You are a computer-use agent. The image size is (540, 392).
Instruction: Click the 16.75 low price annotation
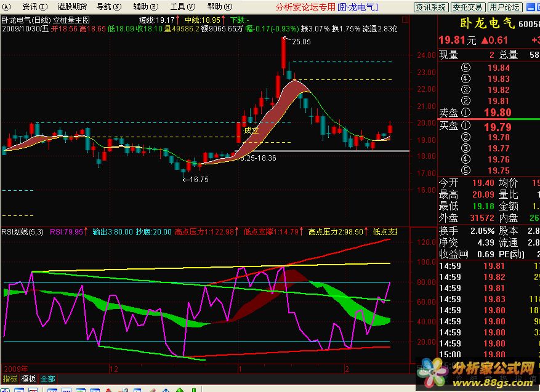[x=199, y=179]
